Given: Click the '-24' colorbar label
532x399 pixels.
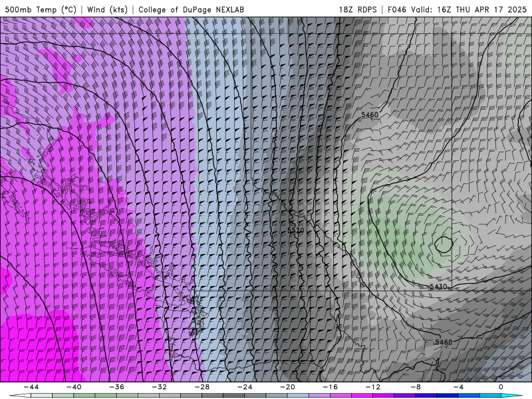Looking at the screenshot, I should pos(245,387).
